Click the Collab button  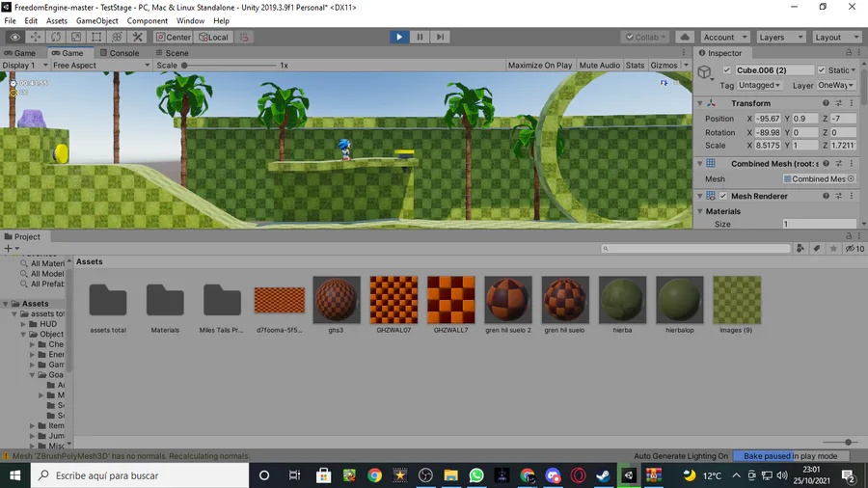click(645, 37)
